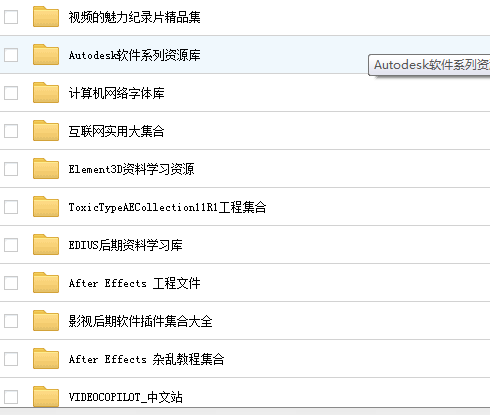Open folder icon of 计算机网络字体库
The image size is (496, 415).
tap(46, 92)
